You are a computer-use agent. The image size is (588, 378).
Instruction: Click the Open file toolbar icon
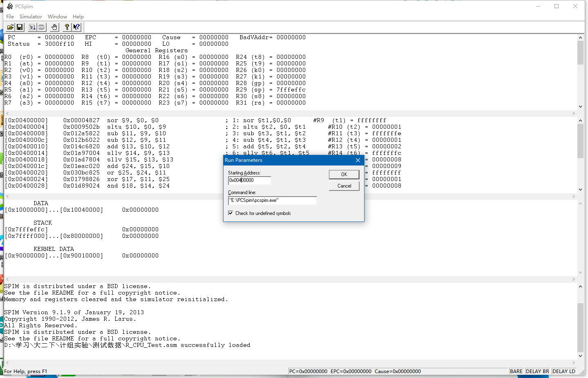(x=10, y=27)
